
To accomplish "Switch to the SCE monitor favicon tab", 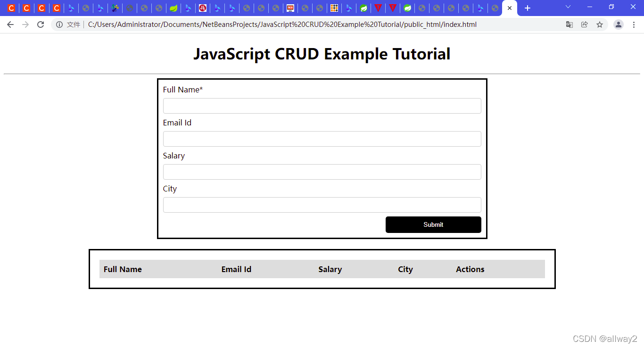I will (x=290, y=8).
